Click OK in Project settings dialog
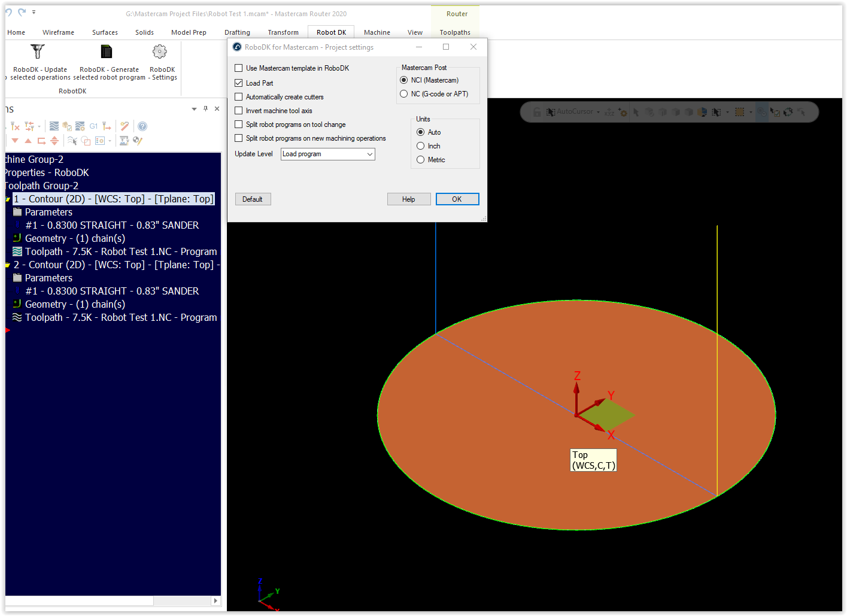The width and height of the screenshot is (847, 616). pyautogui.click(x=457, y=199)
